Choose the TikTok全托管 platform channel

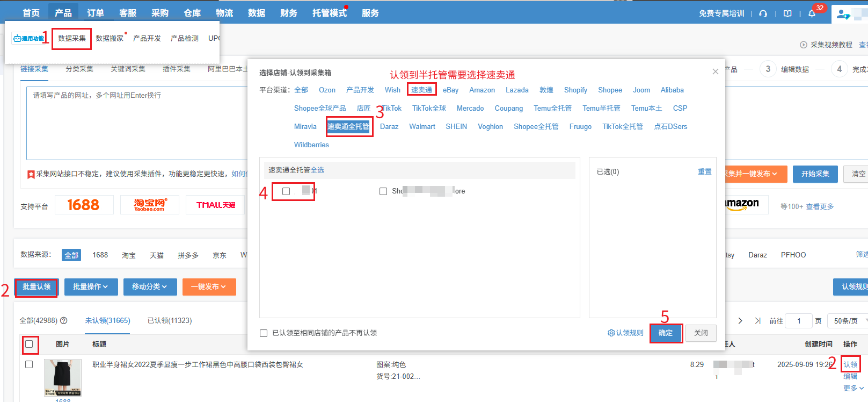pyautogui.click(x=623, y=127)
